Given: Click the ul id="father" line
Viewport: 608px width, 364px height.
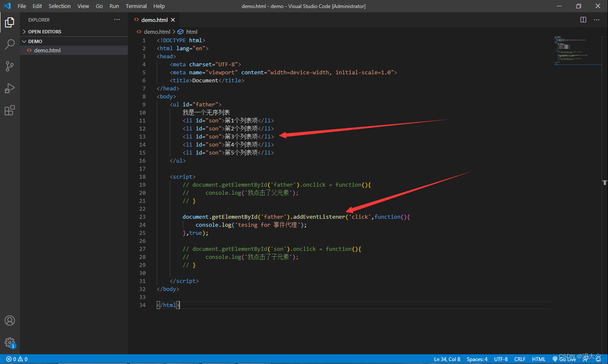Looking at the screenshot, I should point(195,104).
